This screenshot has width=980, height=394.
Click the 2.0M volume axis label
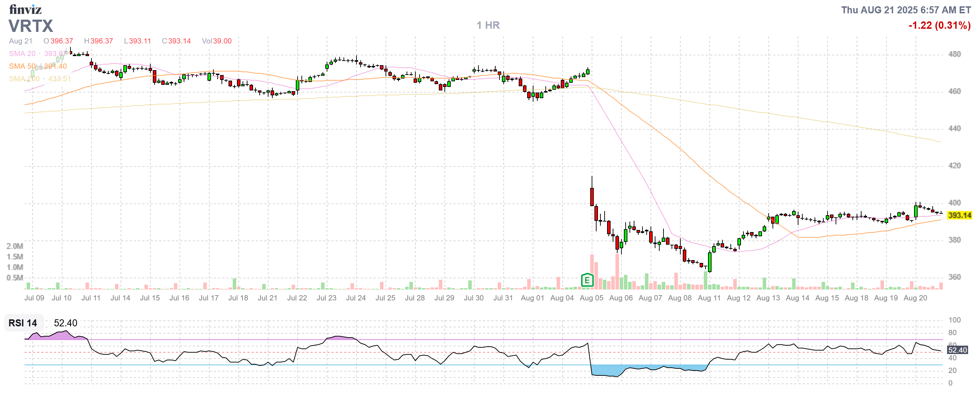tap(14, 246)
